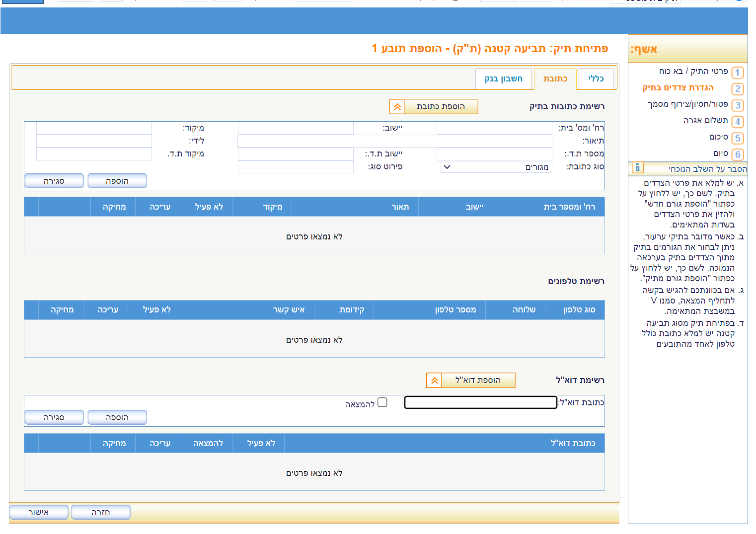Screen dimensions: 756x534
Task: Click הוספה button in the address form
Action: tap(117, 181)
